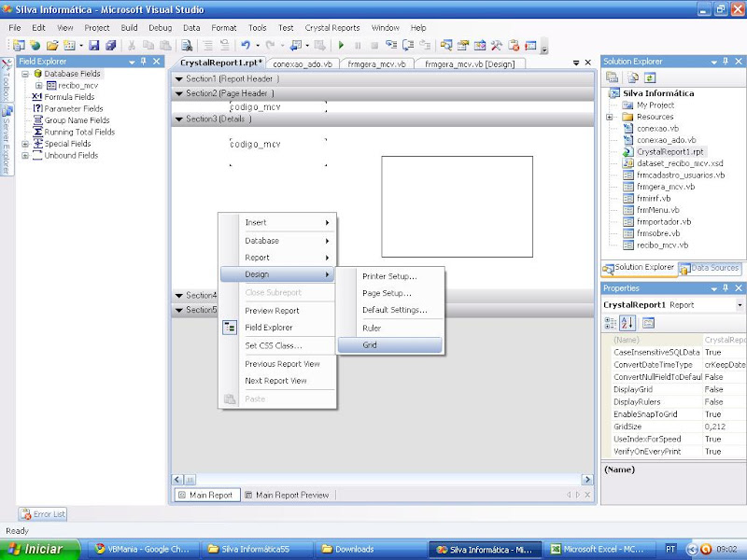Toggle Ruler option in Design submenu
The height and width of the screenshot is (560, 747).
coord(389,328)
